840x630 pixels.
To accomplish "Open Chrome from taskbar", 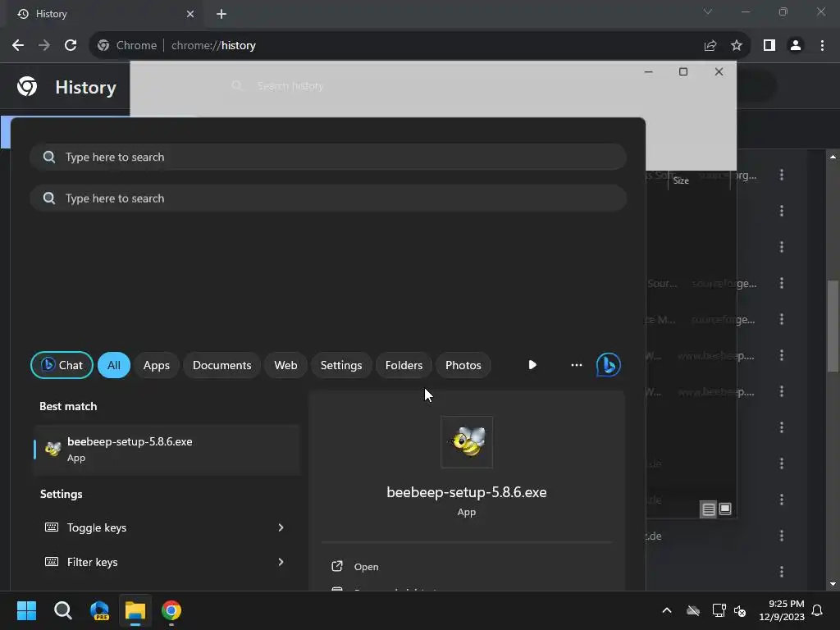I will pos(171,610).
